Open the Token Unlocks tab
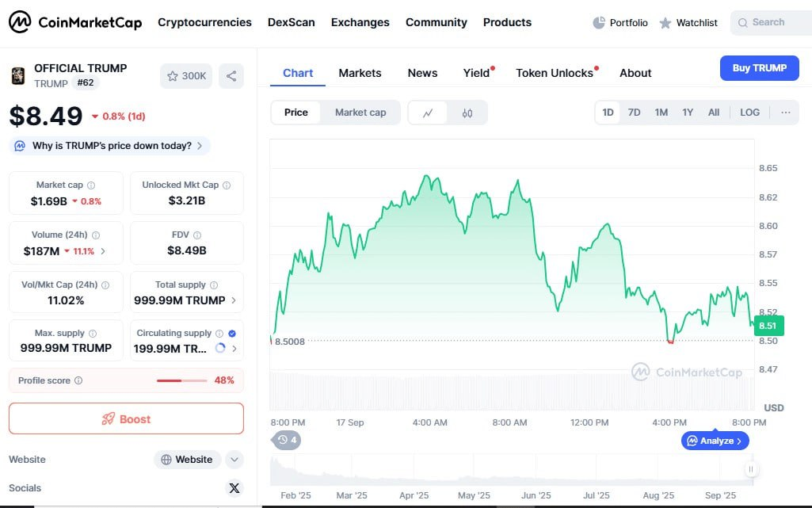812x508 pixels. click(x=555, y=73)
